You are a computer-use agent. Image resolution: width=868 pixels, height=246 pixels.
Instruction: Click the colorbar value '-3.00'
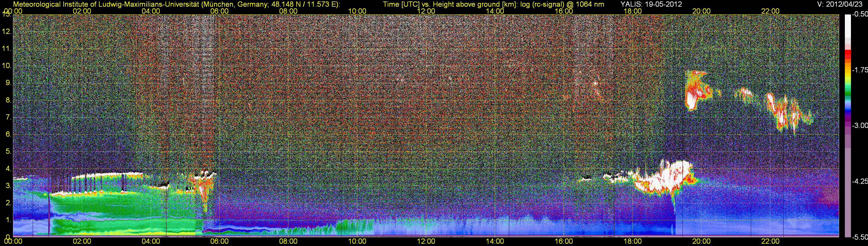(x=860, y=125)
